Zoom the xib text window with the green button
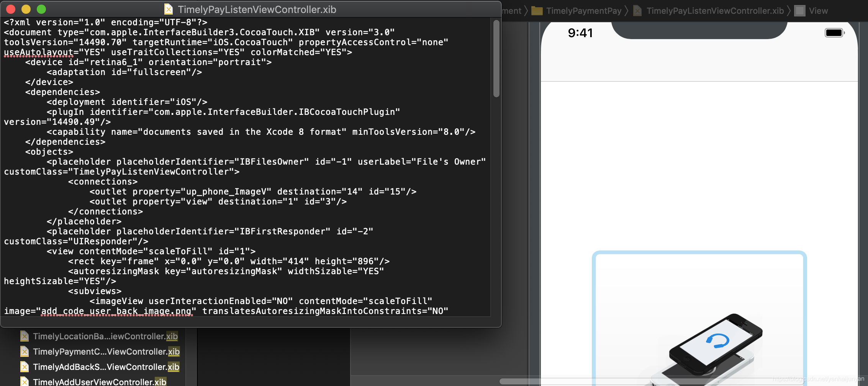This screenshot has width=868, height=386. click(41, 9)
